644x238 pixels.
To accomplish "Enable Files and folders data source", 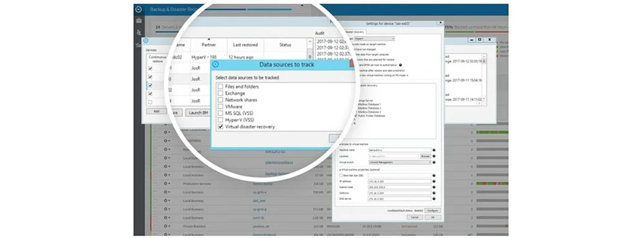I will point(220,86).
